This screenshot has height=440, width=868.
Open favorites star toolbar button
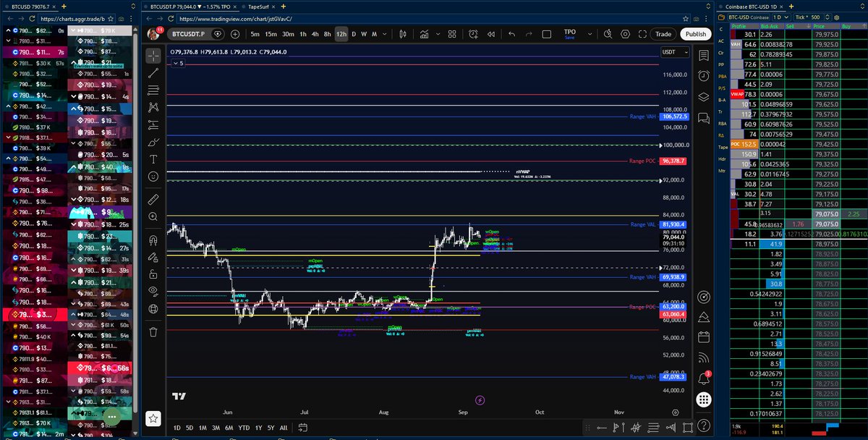pos(153,418)
